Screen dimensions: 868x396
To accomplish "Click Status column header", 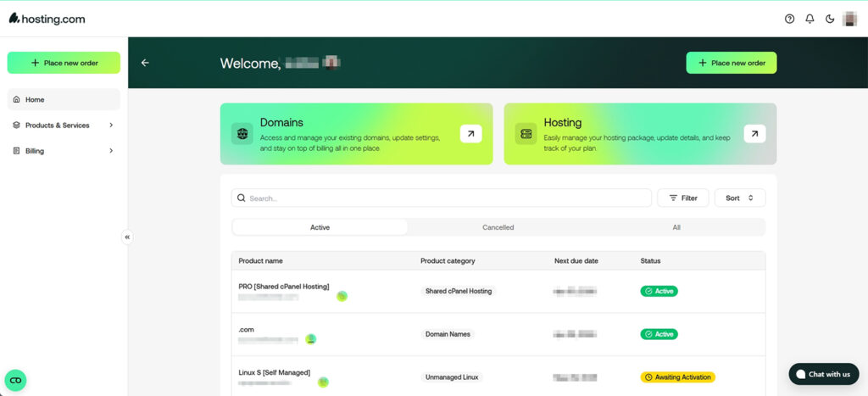I will pyautogui.click(x=650, y=261).
